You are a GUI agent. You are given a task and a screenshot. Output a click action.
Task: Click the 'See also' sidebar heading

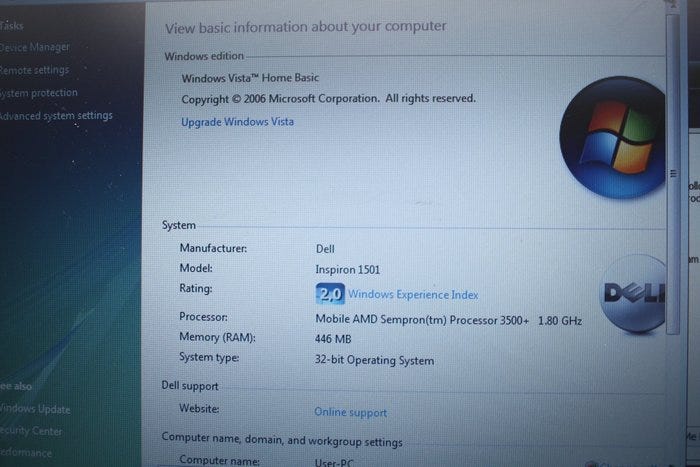tap(16, 386)
